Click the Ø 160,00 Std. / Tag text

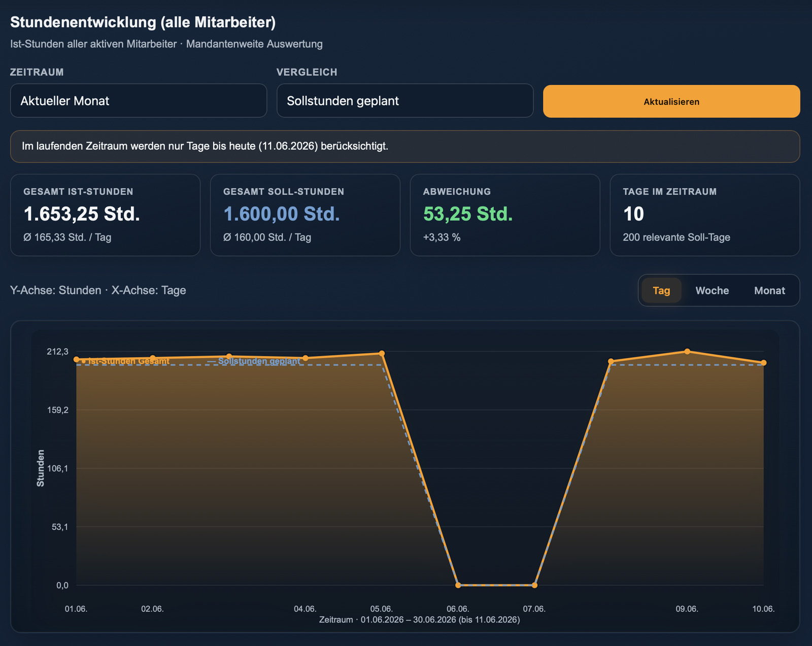pyautogui.click(x=267, y=237)
